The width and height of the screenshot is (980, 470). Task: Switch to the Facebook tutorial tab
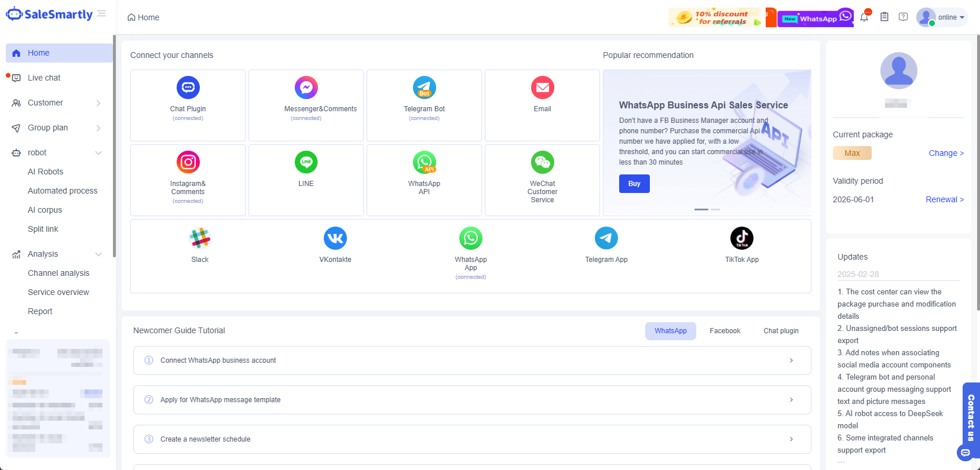(725, 331)
